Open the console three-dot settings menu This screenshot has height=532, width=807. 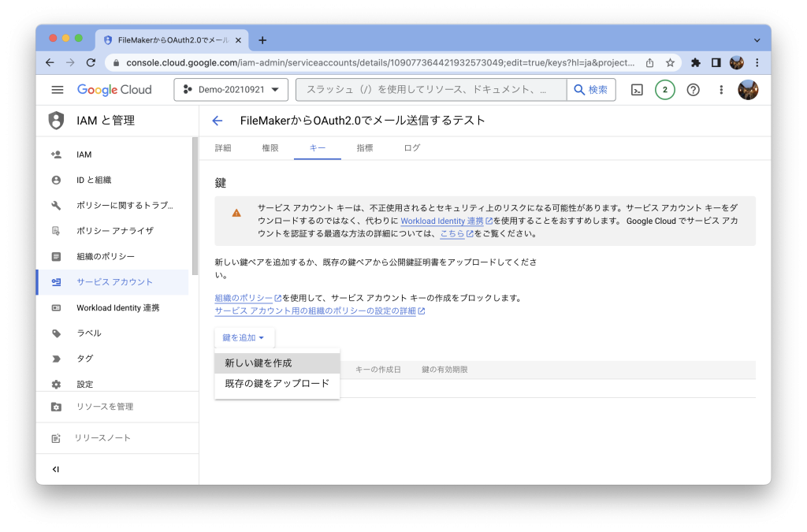click(721, 90)
